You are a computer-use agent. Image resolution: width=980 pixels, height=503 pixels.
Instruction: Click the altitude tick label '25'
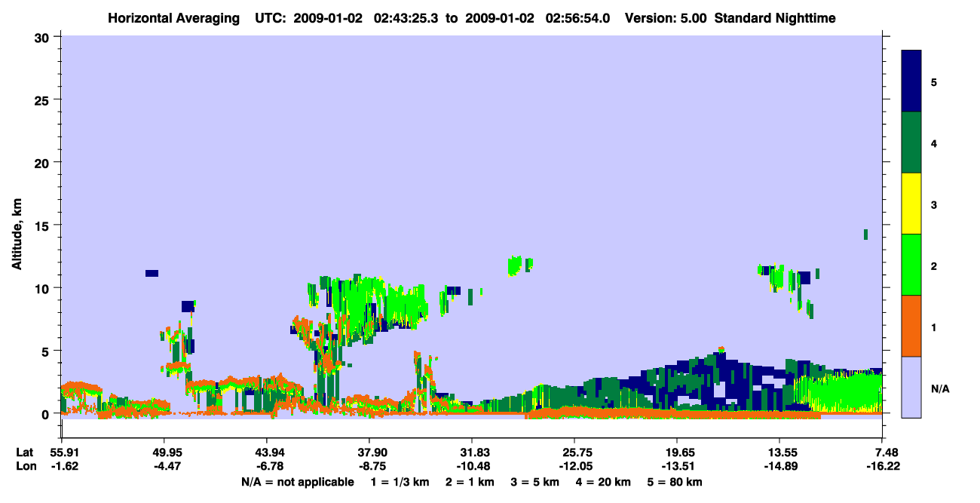[43, 100]
